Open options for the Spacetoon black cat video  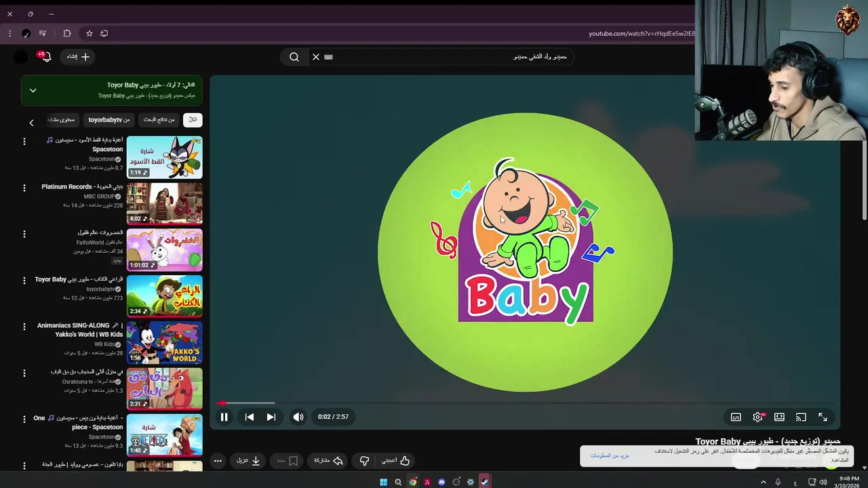click(x=24, y=141)
